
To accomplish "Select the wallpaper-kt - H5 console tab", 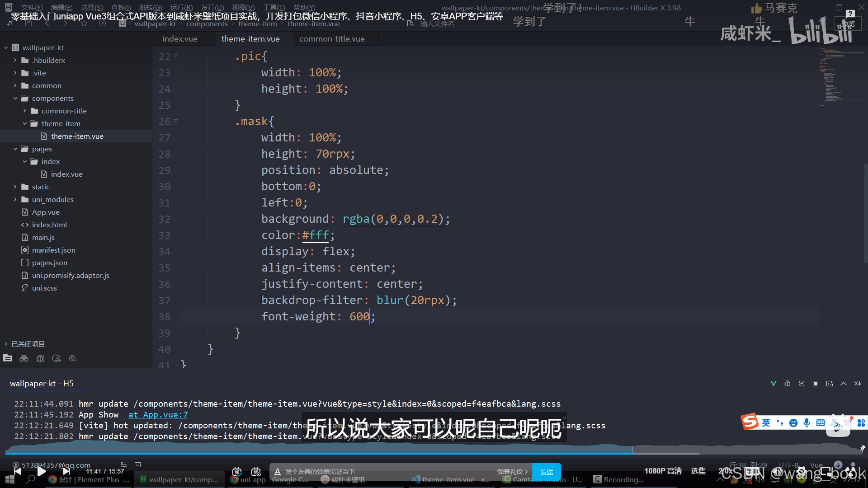I will 42,384.
